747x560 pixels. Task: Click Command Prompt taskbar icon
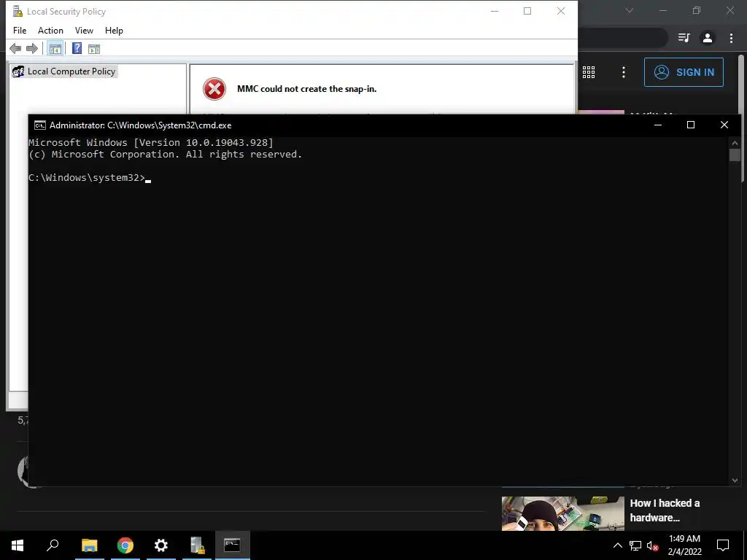click(x=233, y=545)
